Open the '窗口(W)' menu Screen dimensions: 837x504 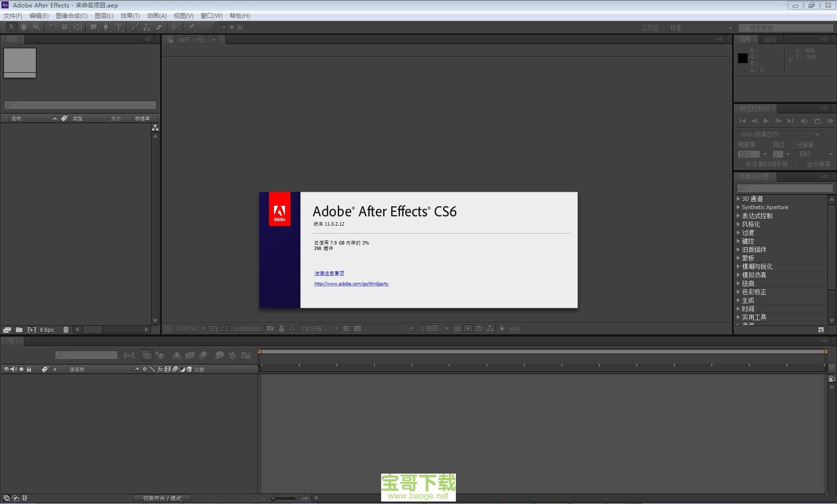211,16
